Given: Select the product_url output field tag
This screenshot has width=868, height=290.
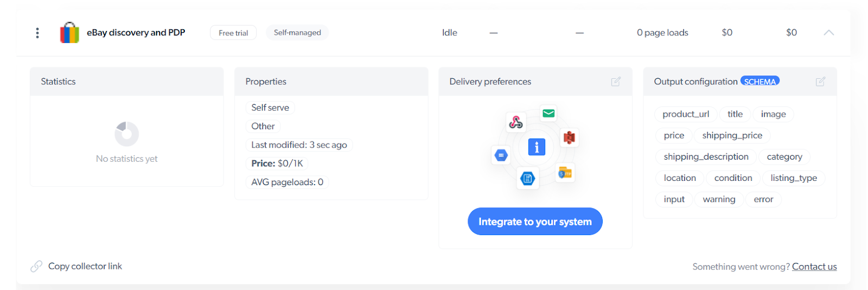Looking at the screenshot, I should [686, 114].
